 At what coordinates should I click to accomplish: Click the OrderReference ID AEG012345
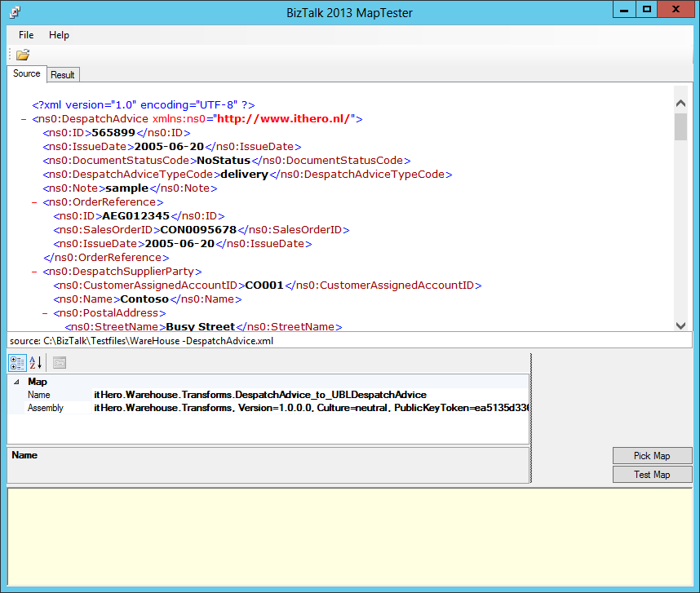(135, 216)
